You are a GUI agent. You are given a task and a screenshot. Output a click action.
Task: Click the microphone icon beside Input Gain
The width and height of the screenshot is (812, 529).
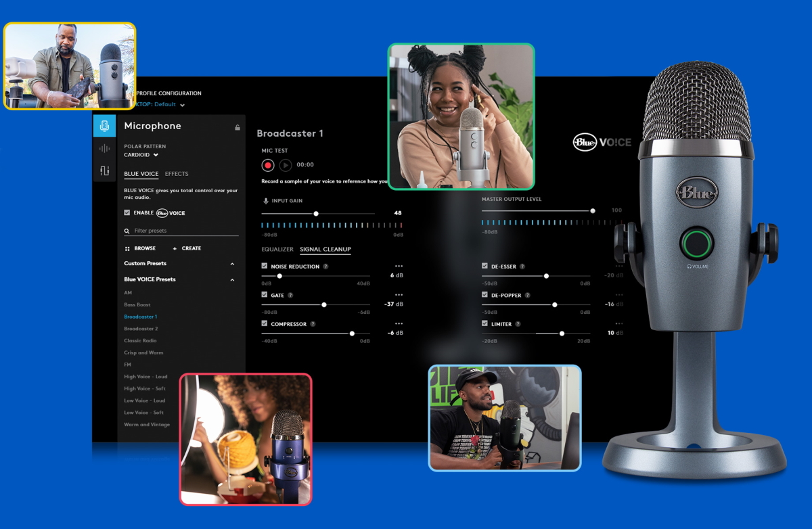(265, 201)
